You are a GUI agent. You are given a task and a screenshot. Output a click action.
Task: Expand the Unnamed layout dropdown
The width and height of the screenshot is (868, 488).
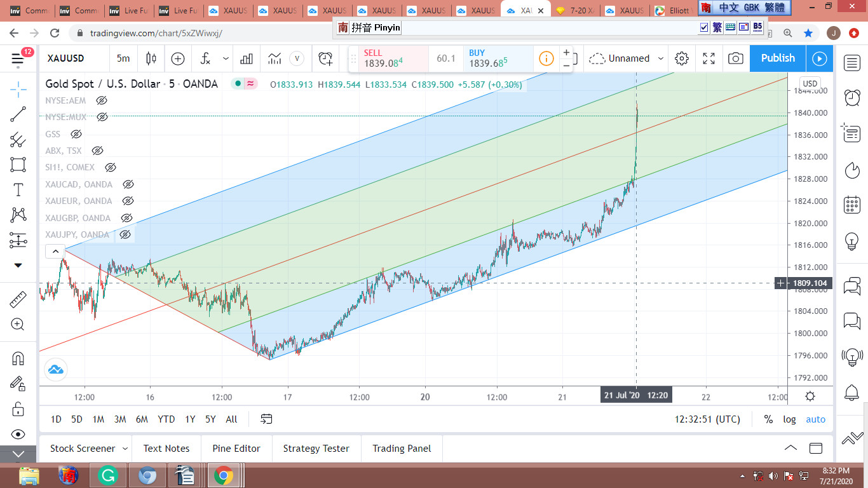[661, 58]
